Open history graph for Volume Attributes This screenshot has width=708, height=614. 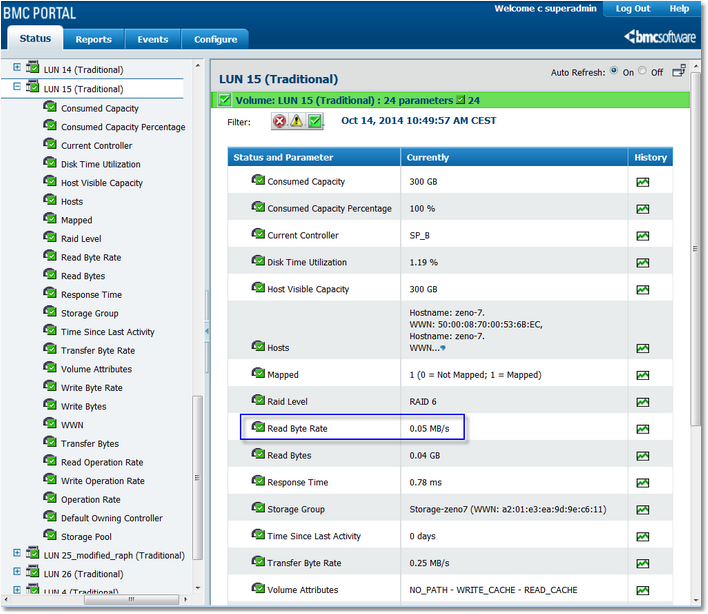click(x=642, y=590)
